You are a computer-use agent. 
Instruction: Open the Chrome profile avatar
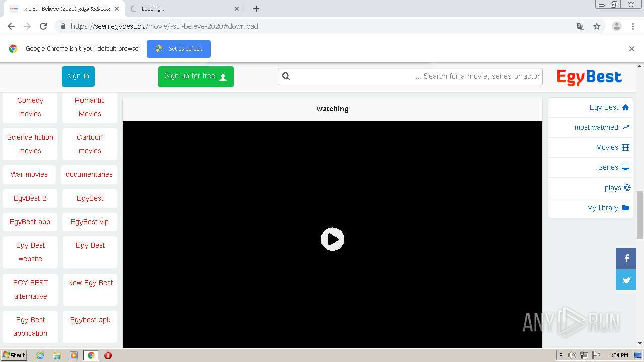[x=616, y=26]
